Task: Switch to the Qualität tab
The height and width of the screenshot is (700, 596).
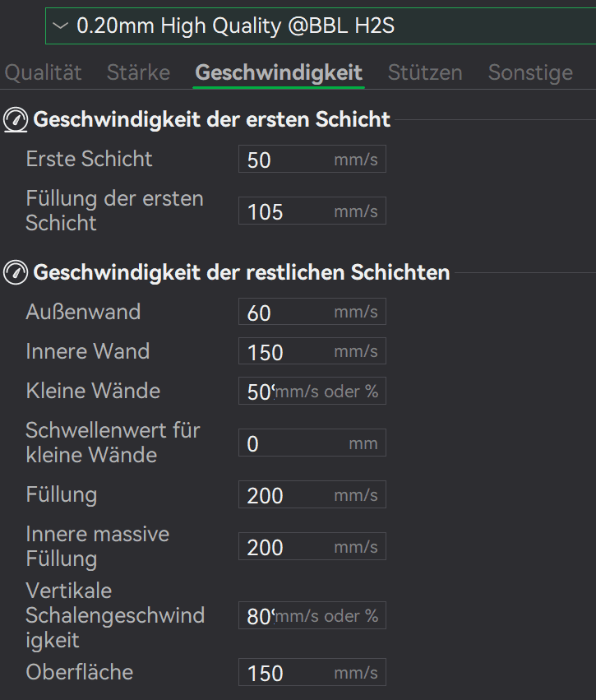Action: click(x=44, y=72)
